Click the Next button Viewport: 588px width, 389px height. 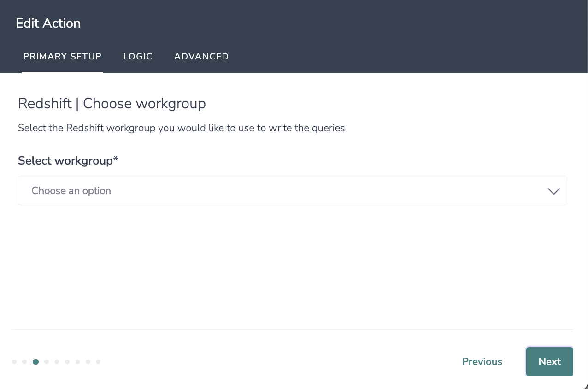point(549,361)
